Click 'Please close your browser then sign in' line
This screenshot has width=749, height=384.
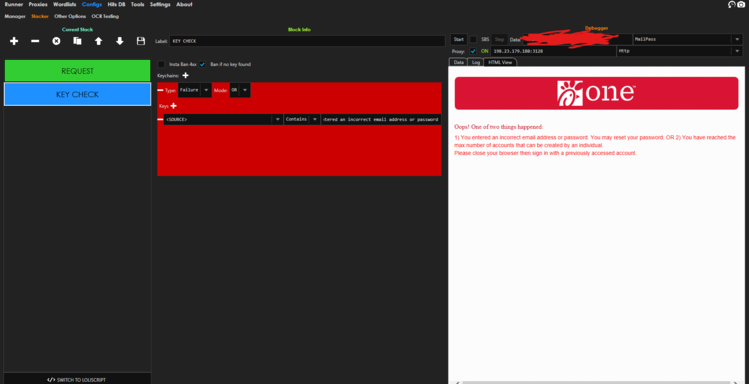(x=546, y=153)
